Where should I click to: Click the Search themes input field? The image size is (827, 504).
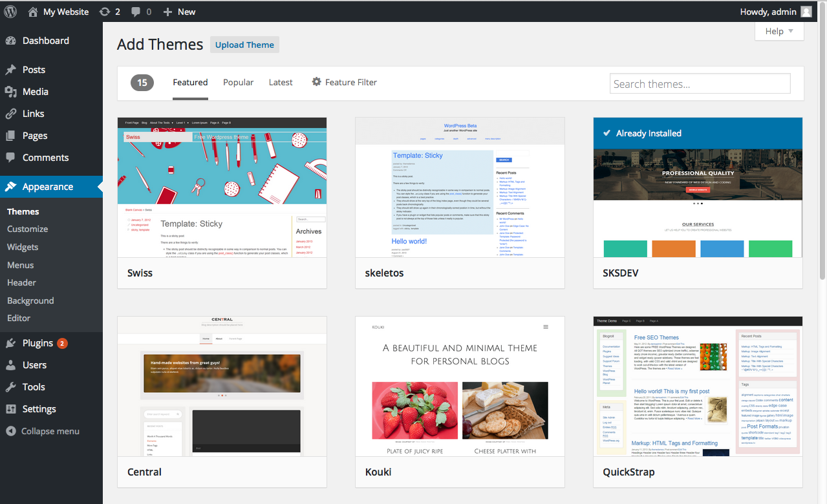(x=700, y=83)
